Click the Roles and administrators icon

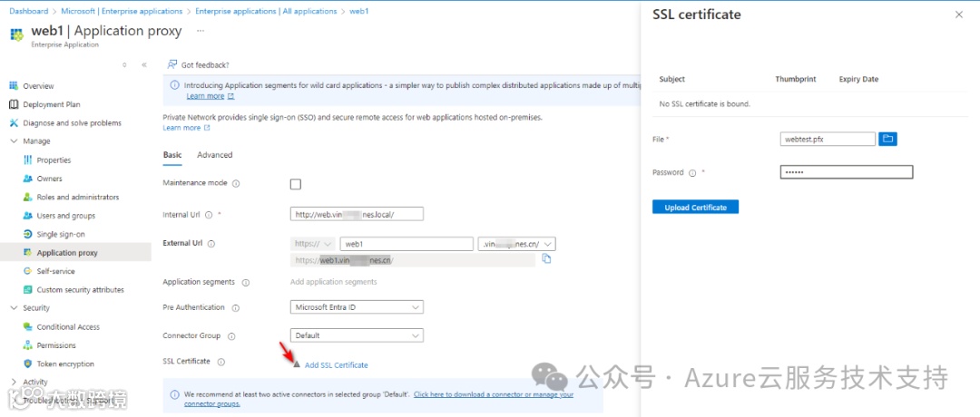tap(27, 198)
